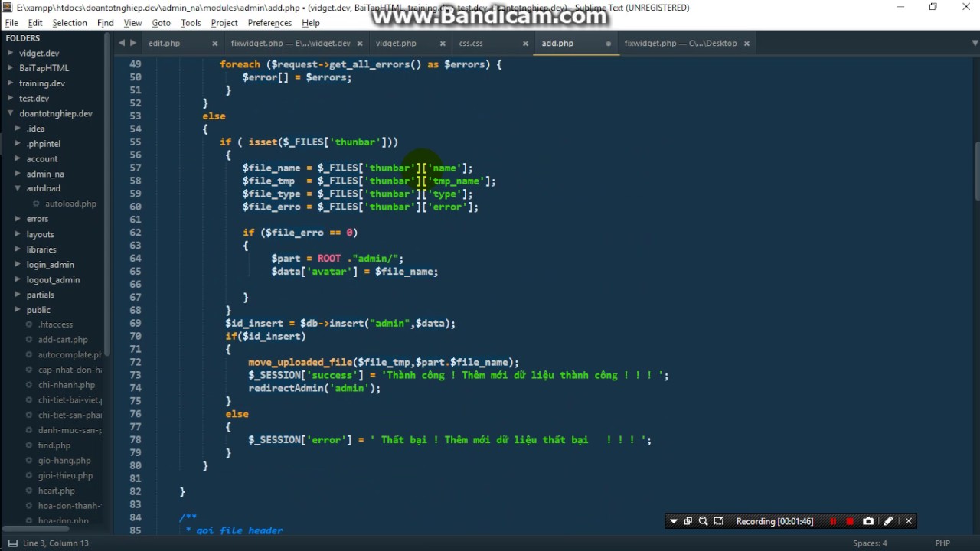Select the add.php tab

pyautogui.click(x=557, y=44)
